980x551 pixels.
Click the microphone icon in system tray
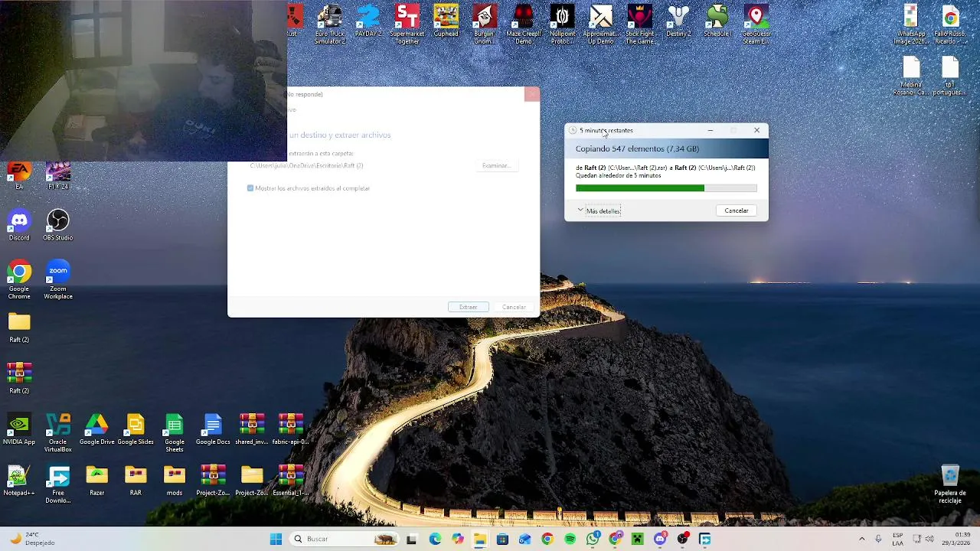(878, 539)
